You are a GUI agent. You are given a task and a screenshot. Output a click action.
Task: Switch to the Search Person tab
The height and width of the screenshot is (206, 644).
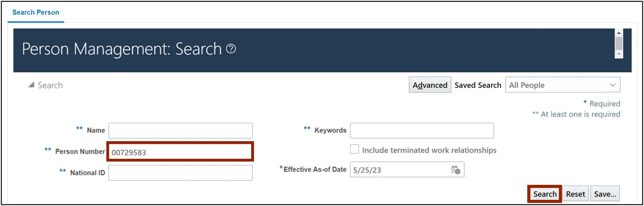(36, 12)
